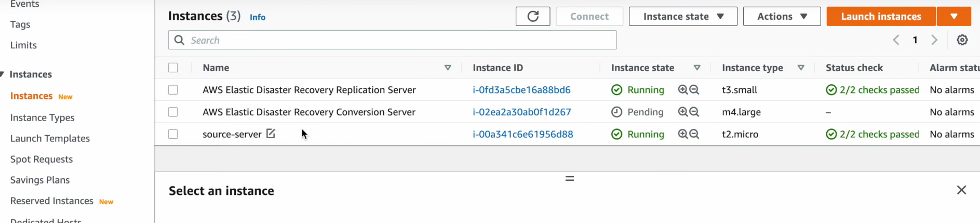Click the instance Search field

click(x=392, y=40)
